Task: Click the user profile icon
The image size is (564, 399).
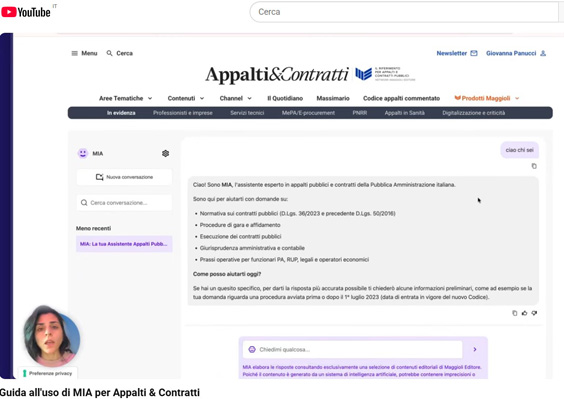Action: pyautogui.click(x=543, y=53)
